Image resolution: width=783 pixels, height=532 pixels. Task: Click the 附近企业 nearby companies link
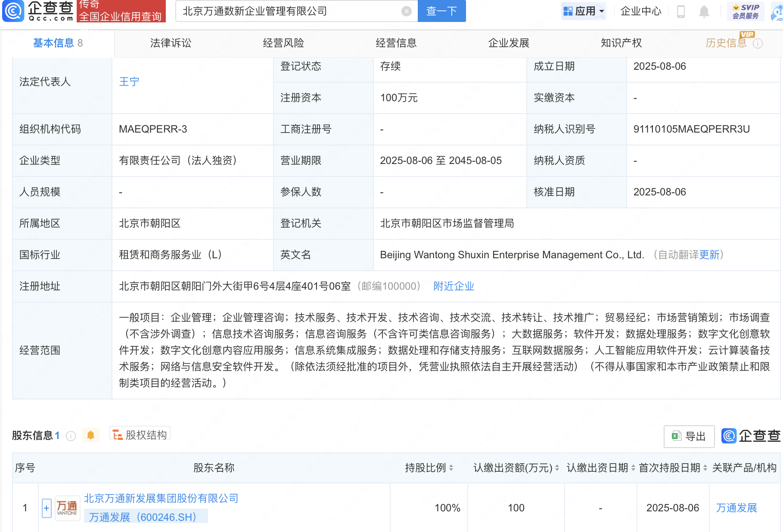(454, 286)
